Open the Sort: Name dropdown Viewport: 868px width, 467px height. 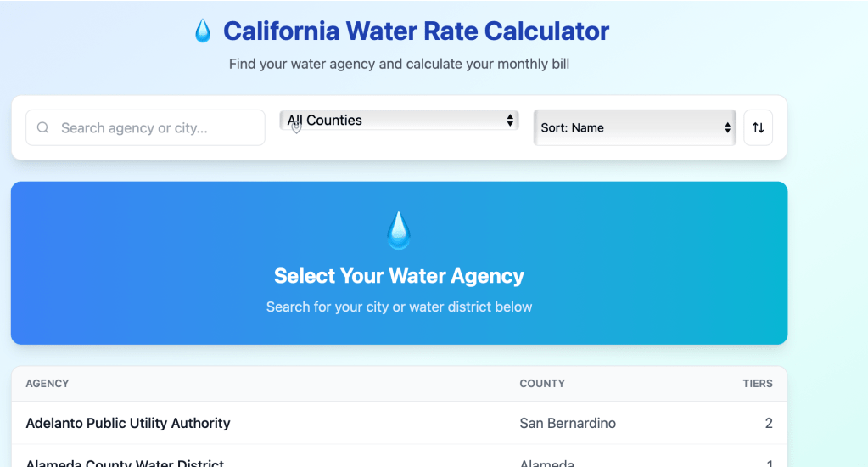(632, 128)
